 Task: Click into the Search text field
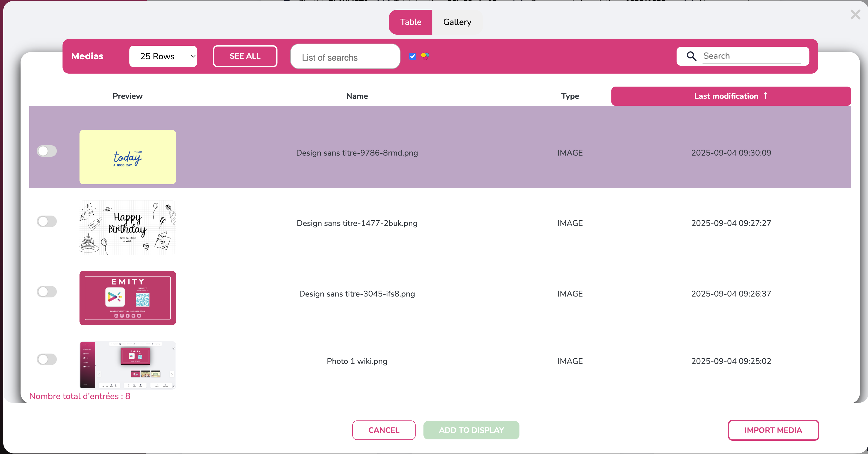(751, 56)
